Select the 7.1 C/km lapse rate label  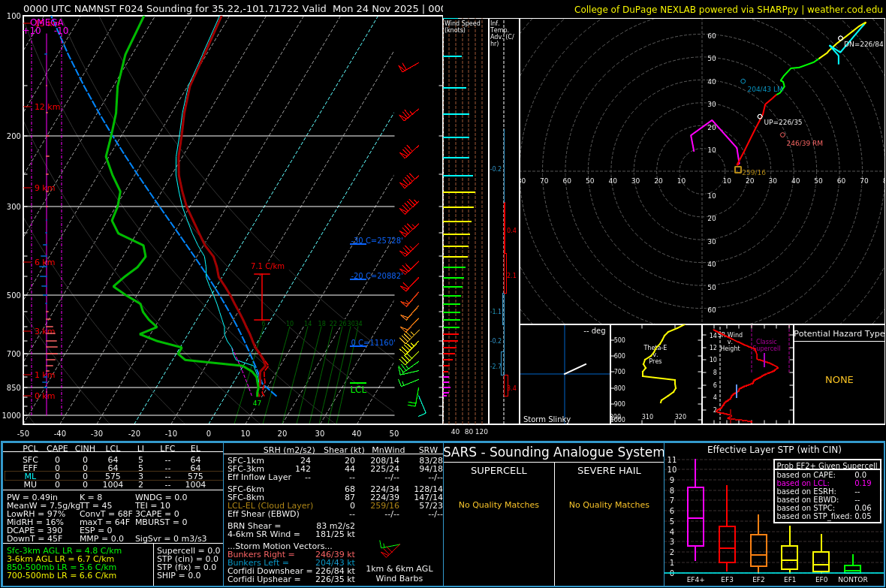coord(267,267)
